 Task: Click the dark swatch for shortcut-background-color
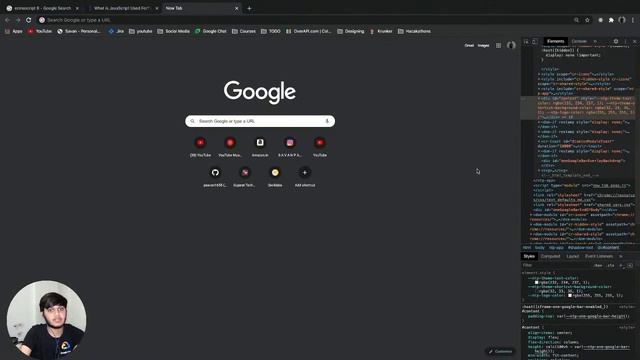coord(536,291)
